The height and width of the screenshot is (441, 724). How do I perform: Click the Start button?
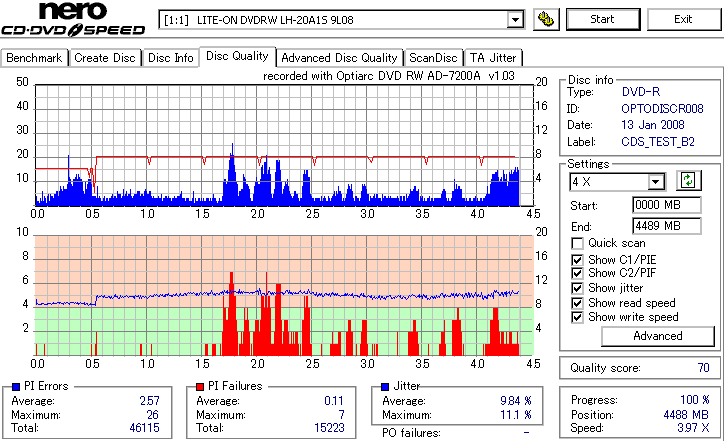click(603, 19)
